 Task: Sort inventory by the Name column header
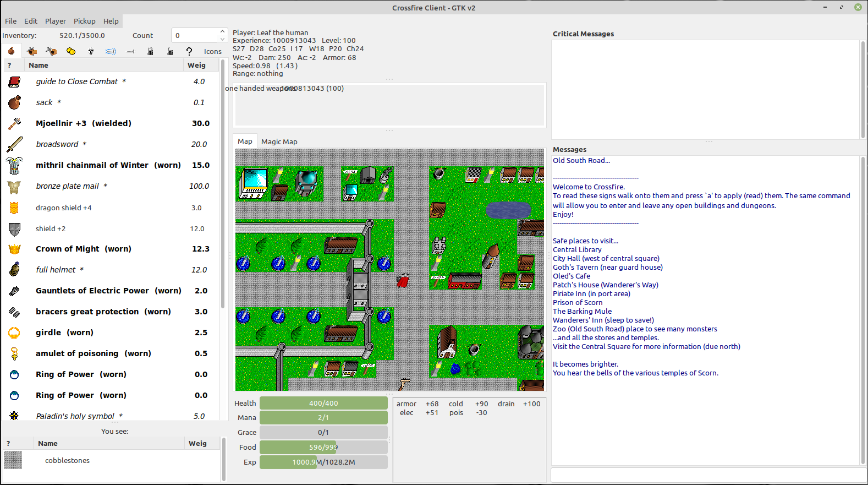[x=104, y=65]
